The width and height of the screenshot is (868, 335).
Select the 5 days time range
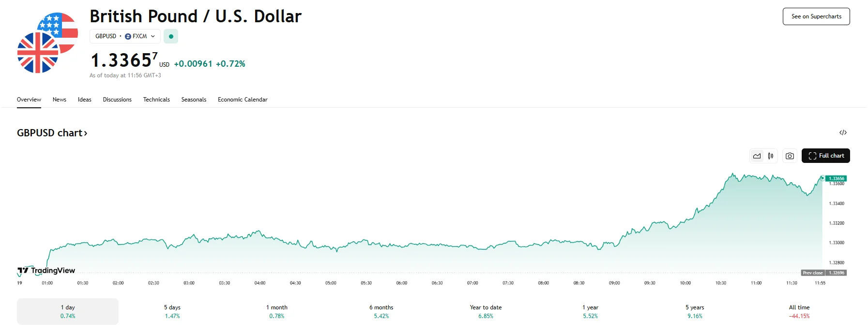pos(172,311)
